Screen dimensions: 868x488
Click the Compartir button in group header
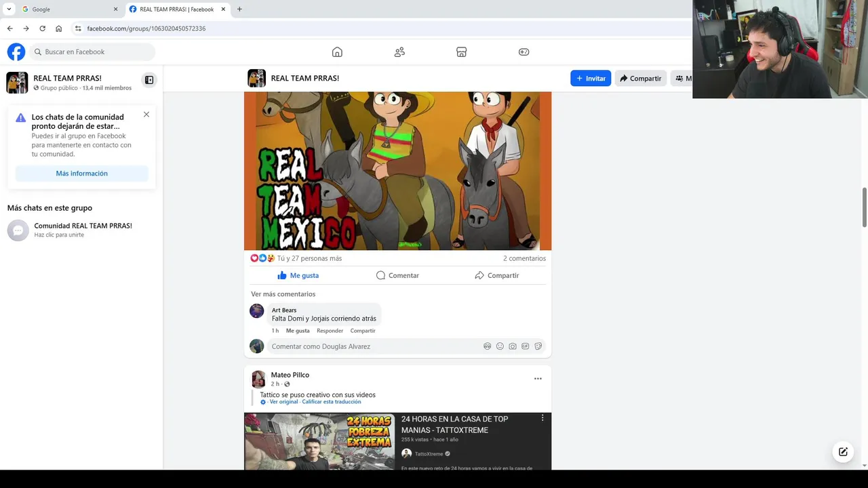coord(640,78)
